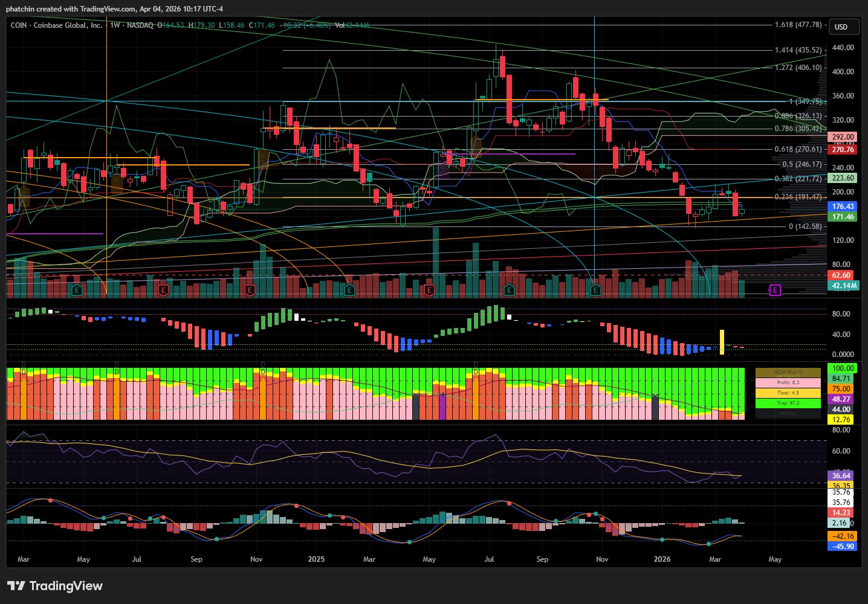Click the purple 48.27 indicator label
The width and height of the screenshot is (868, 604).
[841, 399]
